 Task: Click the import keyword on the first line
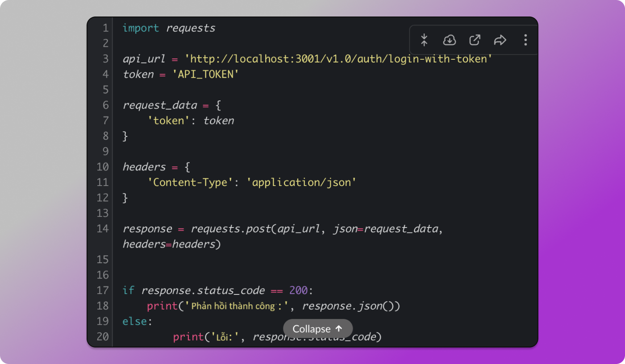[141, 28]
